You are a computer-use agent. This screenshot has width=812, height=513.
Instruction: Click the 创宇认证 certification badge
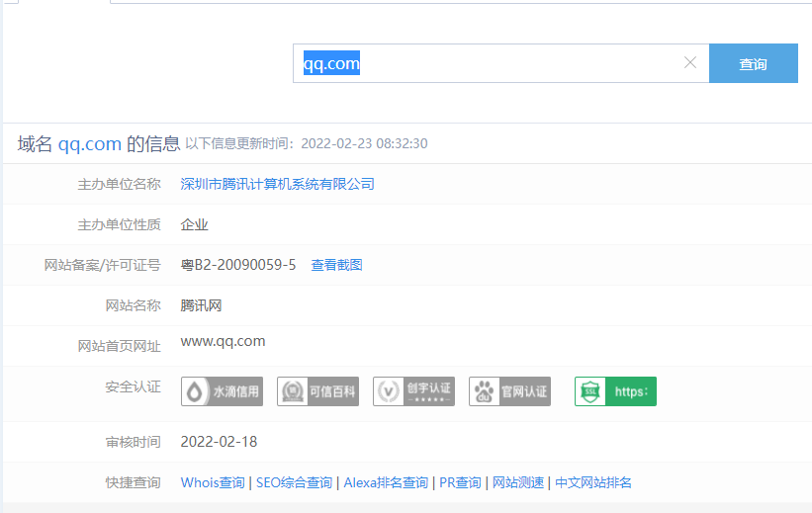pos(413,391)
